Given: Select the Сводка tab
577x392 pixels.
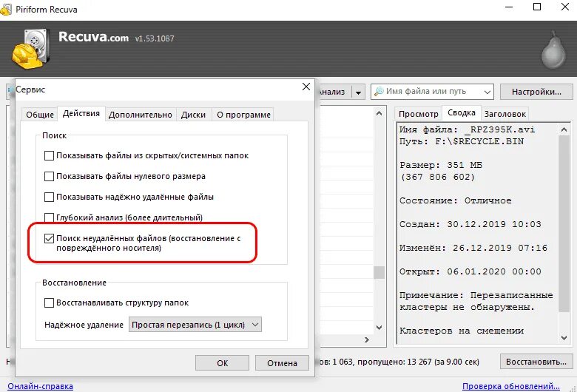Looking at the screenshot, I should click(x=462, y=112).
